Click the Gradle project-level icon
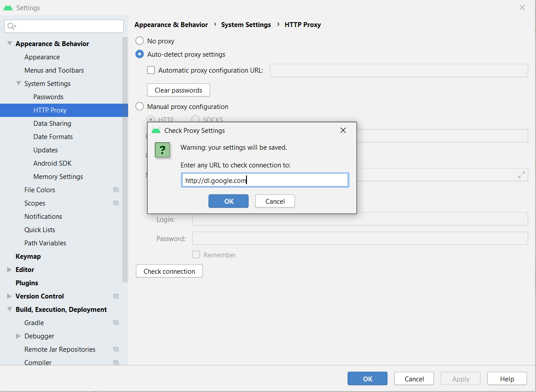The image size is (536, 392). tap(116, 323)
